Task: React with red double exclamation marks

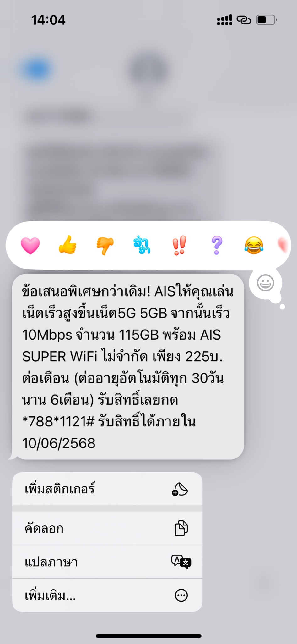Action: coord(179,245)
